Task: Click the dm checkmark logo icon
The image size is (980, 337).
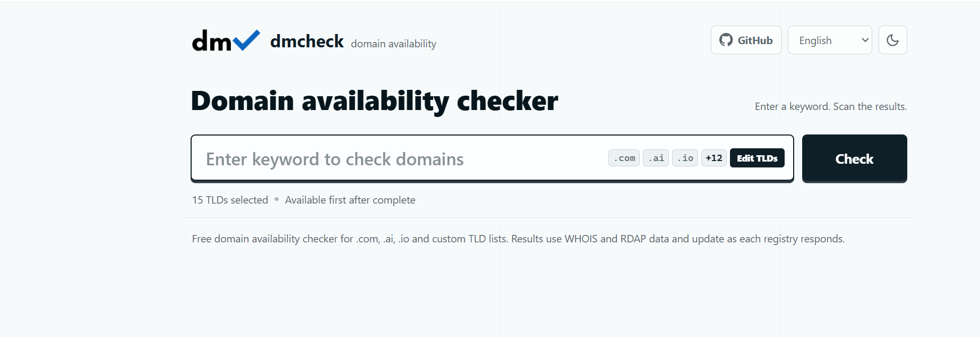Action: pos(226,40)
